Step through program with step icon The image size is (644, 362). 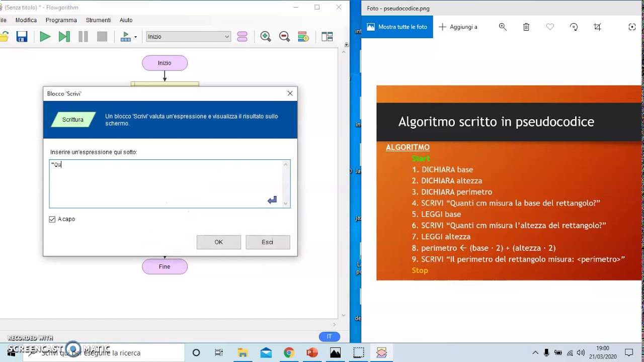click(64, 37)
